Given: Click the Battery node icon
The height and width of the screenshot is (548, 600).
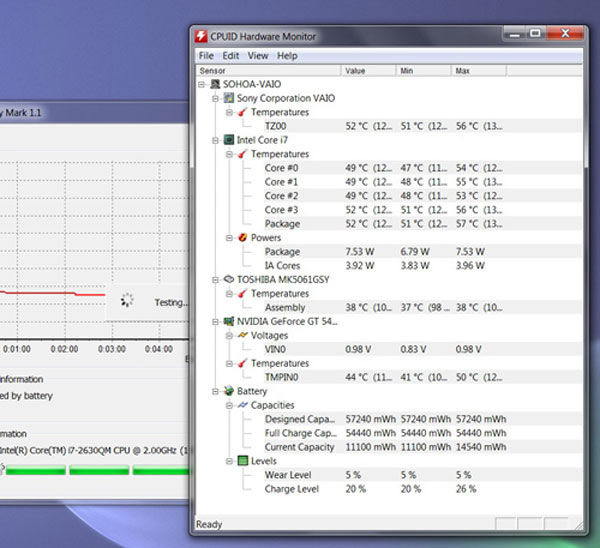Looking at the screenshot, I should [x=228, y=392].
